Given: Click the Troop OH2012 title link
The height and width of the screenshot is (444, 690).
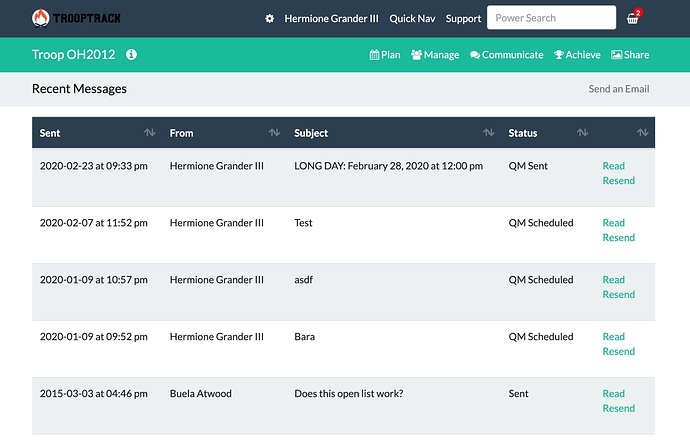Looking at the screenshot, I should [x=73, y=55].
